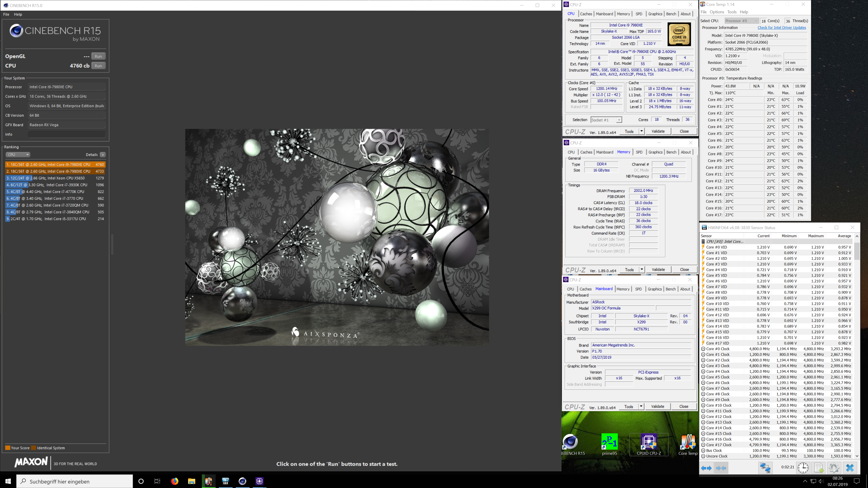This screenshot has height=488, width=868.
Task: Switch to Graphics tab in CPU-Z CPU window
Action: 655,14
